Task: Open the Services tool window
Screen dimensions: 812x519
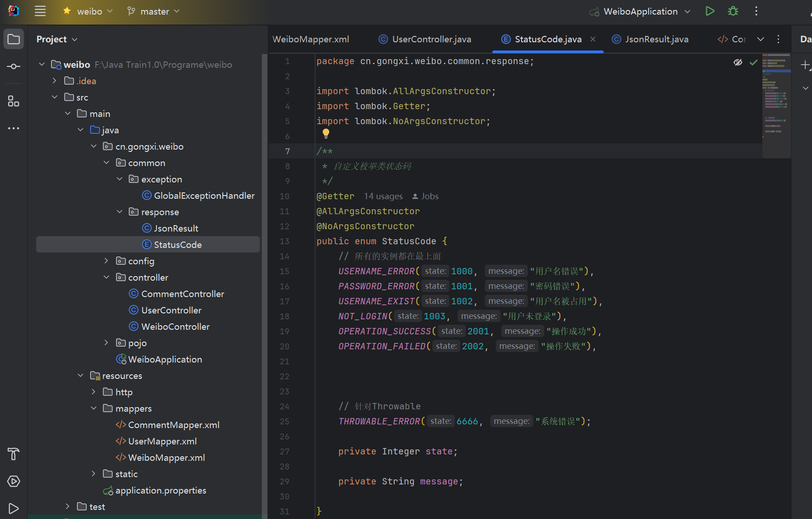Action: (14, 481)
